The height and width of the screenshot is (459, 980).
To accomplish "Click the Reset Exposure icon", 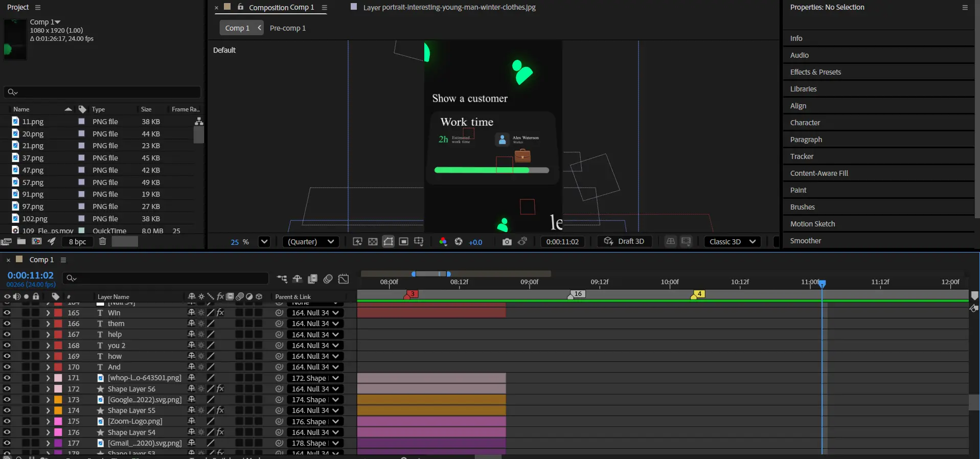I will coord(459,242).
